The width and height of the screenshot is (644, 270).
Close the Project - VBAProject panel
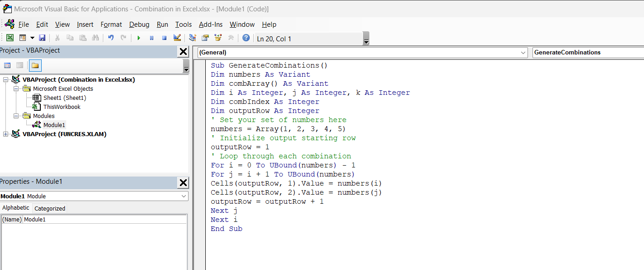pyautogui.click(x=183, y=52)
